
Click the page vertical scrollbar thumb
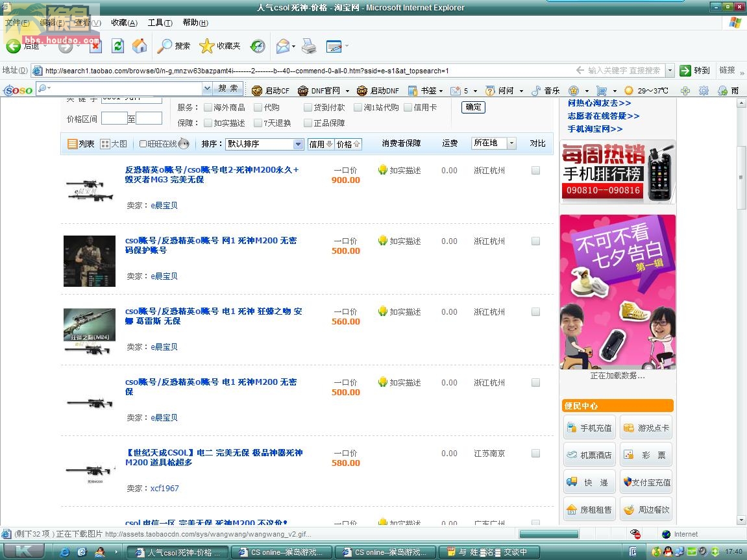(x=741, y=178)
